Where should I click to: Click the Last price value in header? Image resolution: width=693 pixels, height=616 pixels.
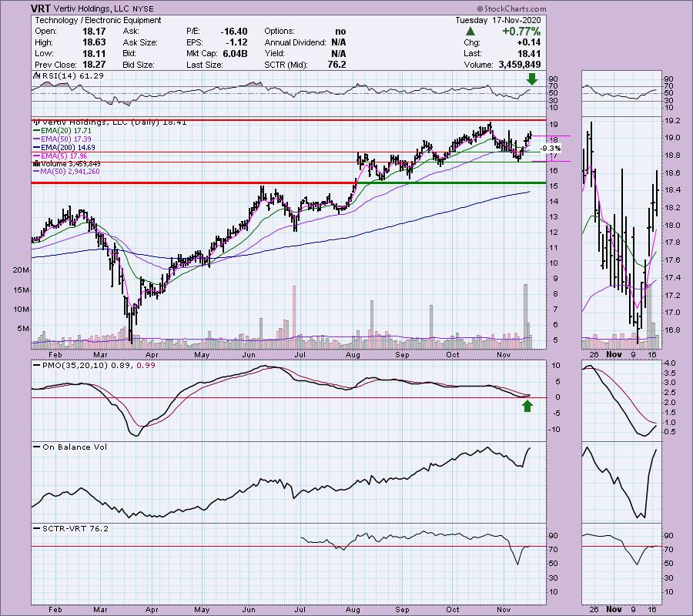click(529, 53)
